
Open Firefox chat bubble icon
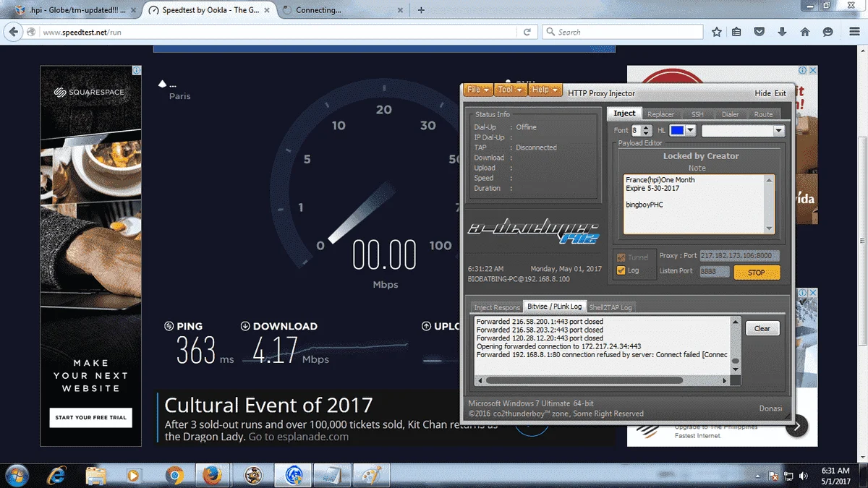pos(828,32)
